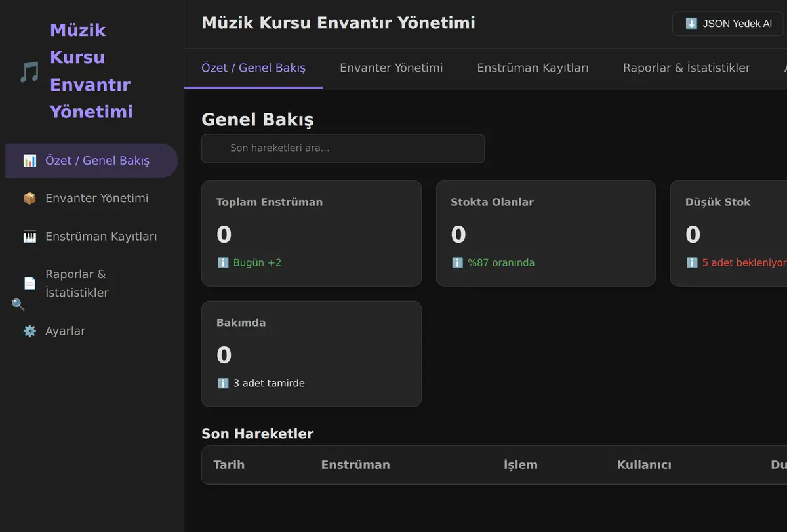Image resolution: width=787 pixels, height=532 pixels.
Task: Click the Düşük Stok card title
Action: (x=717, y=202)
